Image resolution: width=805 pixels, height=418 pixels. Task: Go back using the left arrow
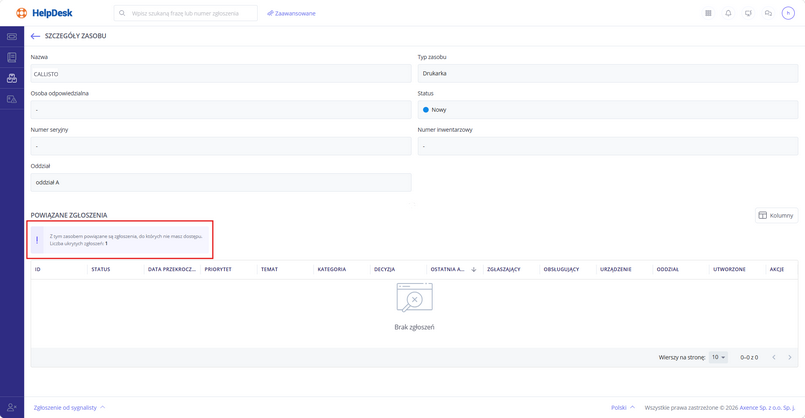pos(35,36)
